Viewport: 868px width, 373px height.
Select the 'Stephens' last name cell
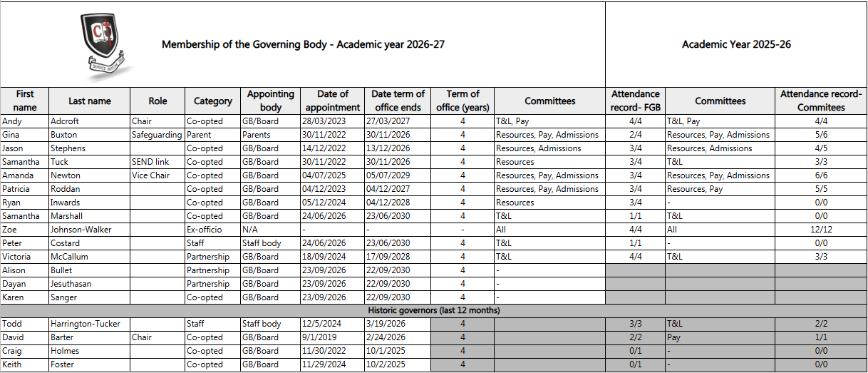tap(90, 148)
